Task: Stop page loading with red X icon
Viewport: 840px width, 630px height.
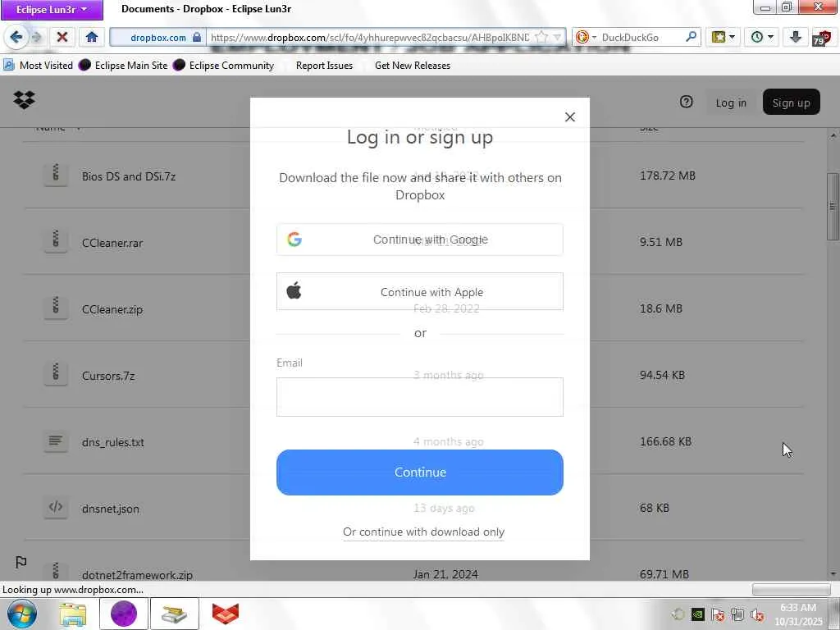Action: 62,37
